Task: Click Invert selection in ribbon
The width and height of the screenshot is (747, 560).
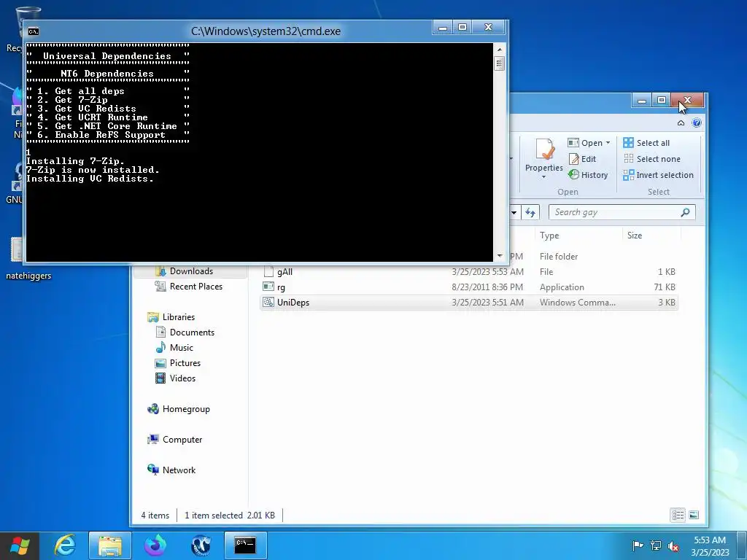Action: tap(659, 175)
